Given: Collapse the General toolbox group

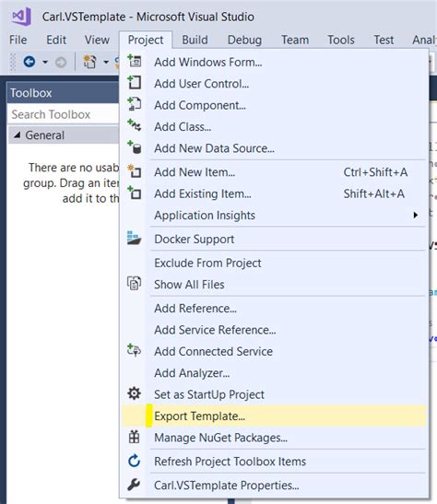Looking at the screenshot, I should pyautogui.click(x=18, y=135).
